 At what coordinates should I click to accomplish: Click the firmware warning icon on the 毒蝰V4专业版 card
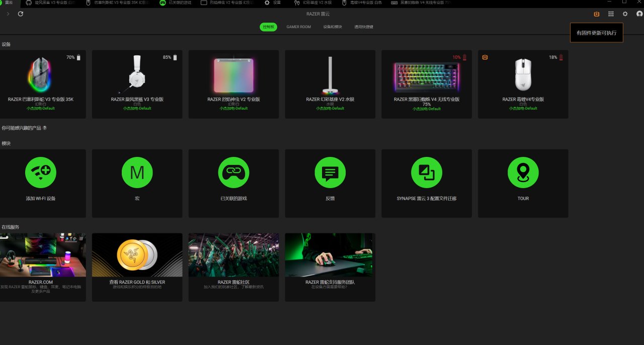pyautogui.click(x=485, y=57)
